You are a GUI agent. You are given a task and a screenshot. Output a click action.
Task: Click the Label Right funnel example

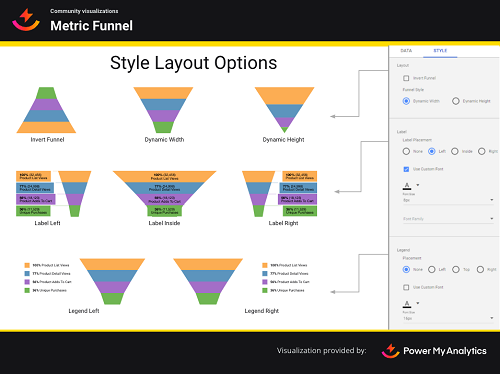279,194
